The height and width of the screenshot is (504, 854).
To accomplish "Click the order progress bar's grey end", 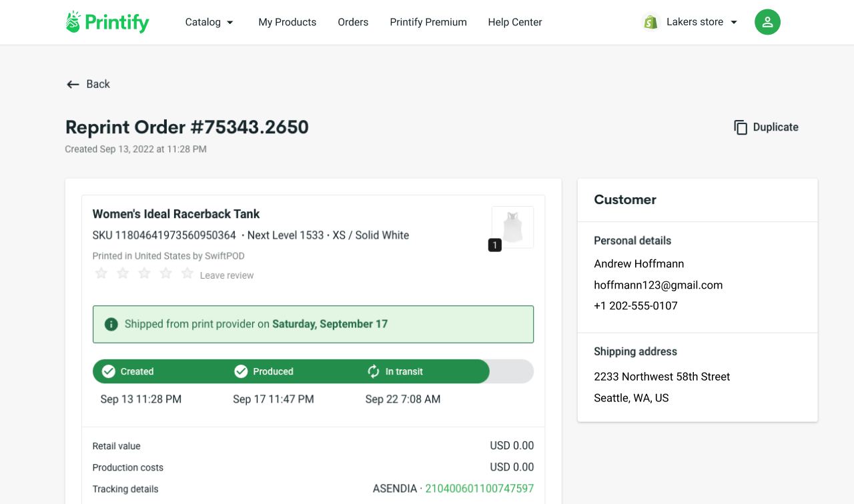I will click(512, 371).
